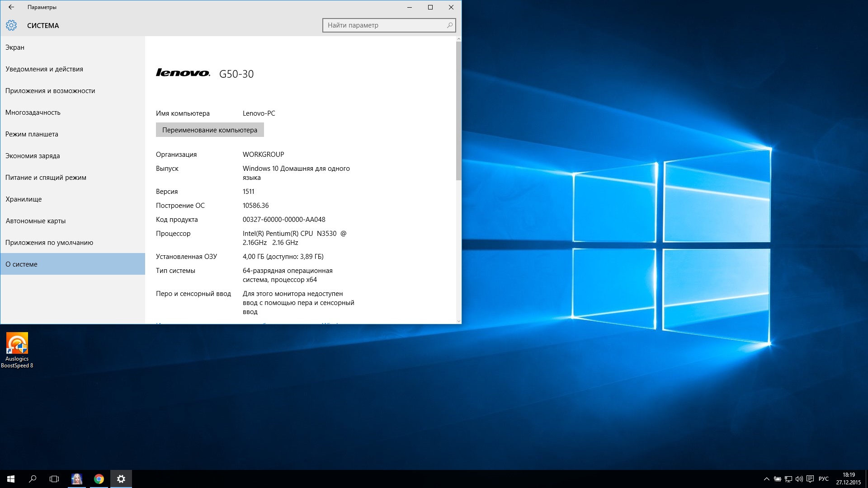Click the settings pane vertical scrollbar thumb

click(458, 111)
